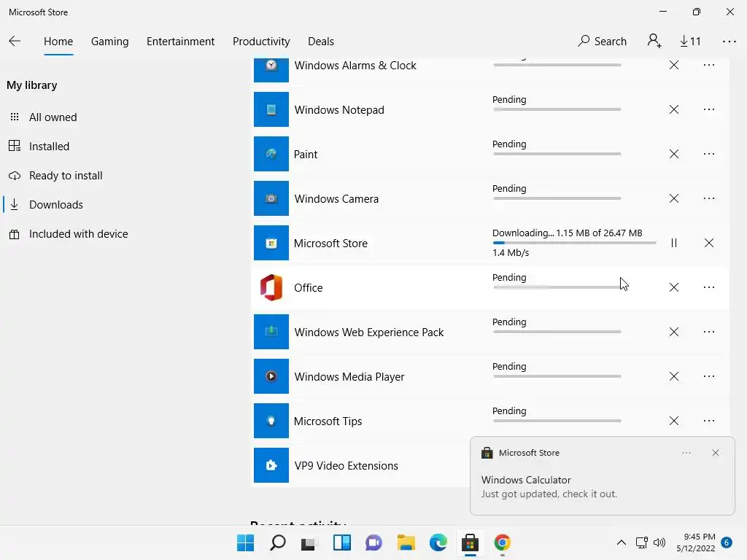
Task: Click the VP9 Video Extensions app icon
Action: [x=271, y=465]
